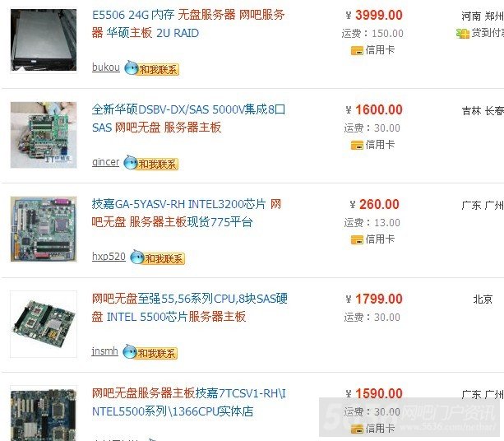504x441 pixels.
Task: Click the Wangwang contact icon beside jnsmh
Action: tap(150, 352)
